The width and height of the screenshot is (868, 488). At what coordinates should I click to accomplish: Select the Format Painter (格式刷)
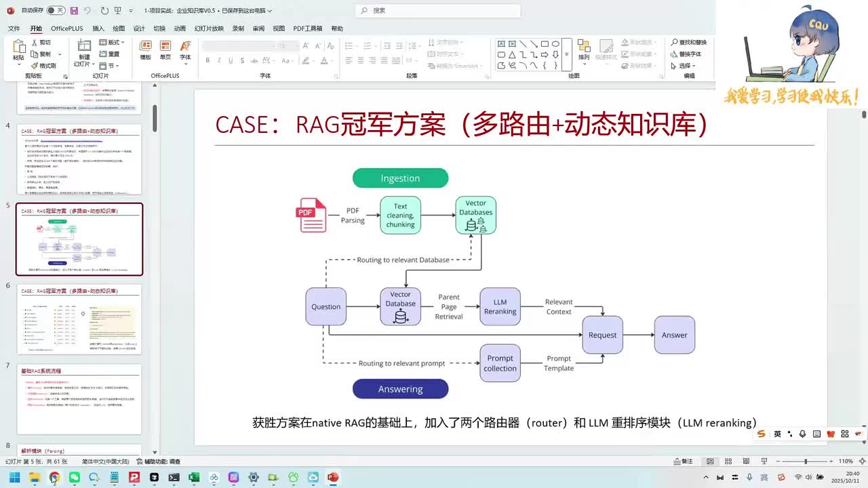[43, 66]
